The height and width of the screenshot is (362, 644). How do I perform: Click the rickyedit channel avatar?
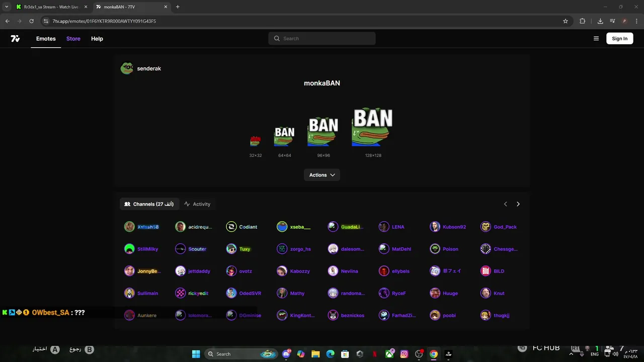180,293
